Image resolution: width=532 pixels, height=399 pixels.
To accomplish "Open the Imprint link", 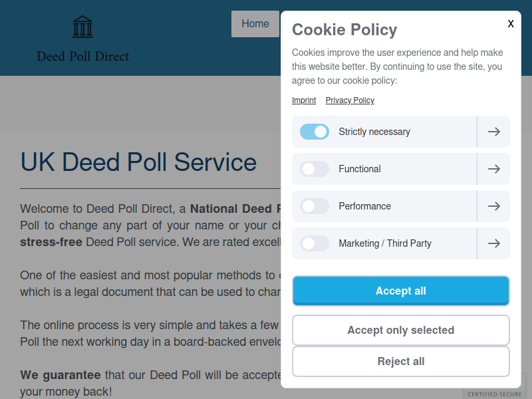I will tap(304, 100).
